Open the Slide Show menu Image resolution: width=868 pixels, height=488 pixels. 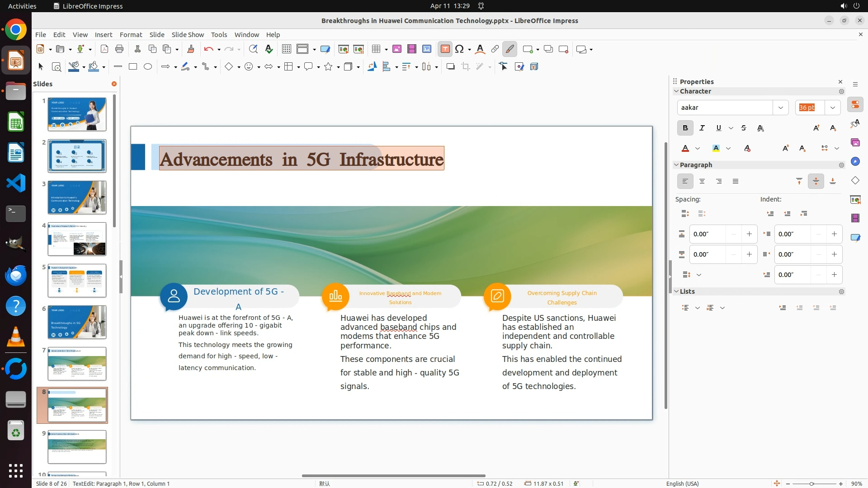coord(187,35)
